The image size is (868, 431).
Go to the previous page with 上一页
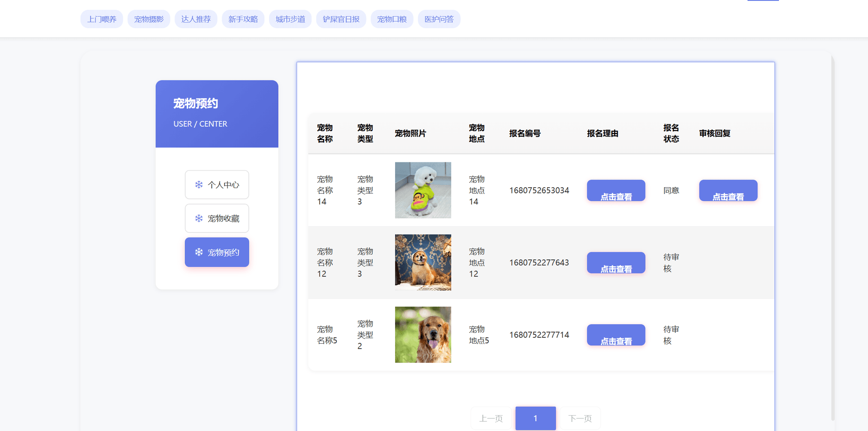tap(491, 418)
